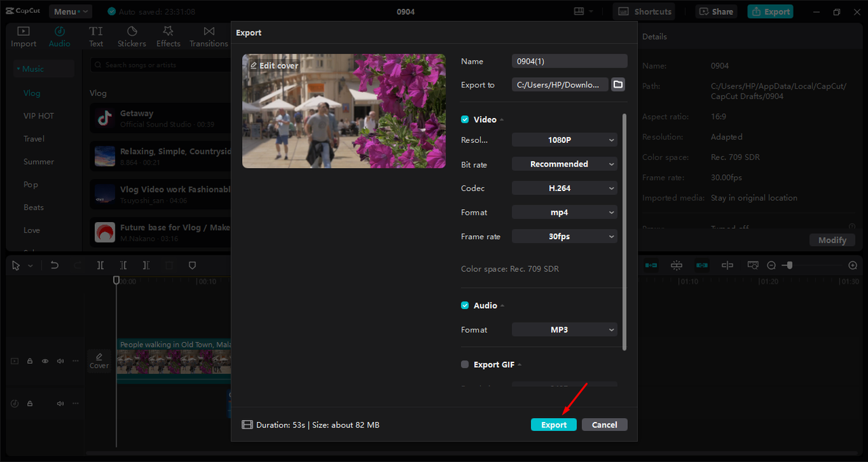Lock the video track
The height and width of the screenshot is (462, 868).
coord(30,361)
